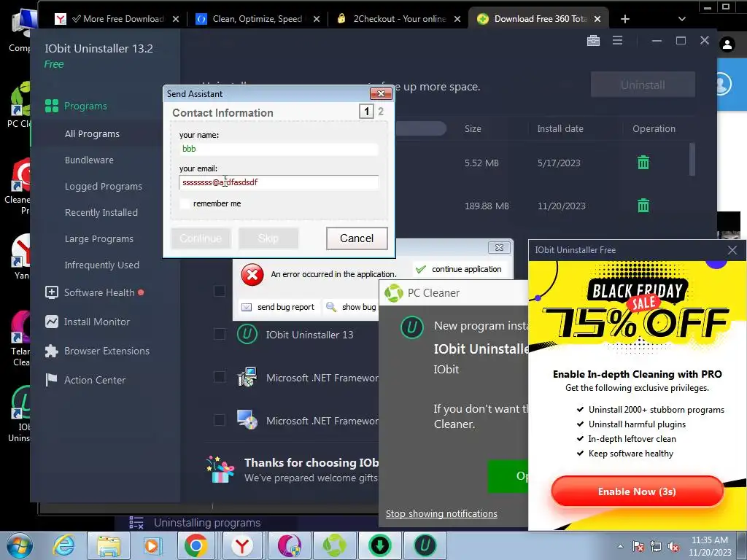This screenshot has width=747, height=560.
Task: Open Chrome from the taskbar
Action: [196, 545]
